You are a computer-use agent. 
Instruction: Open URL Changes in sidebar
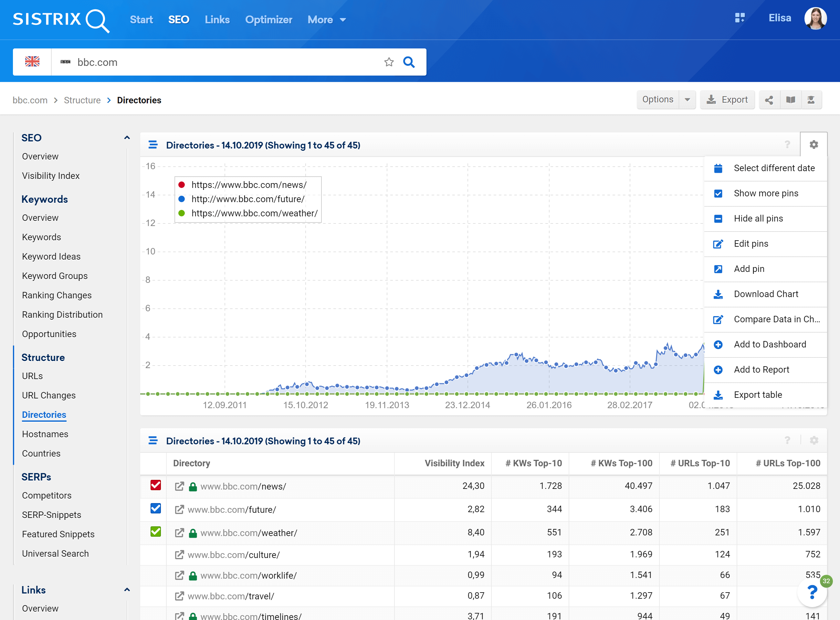48,395
